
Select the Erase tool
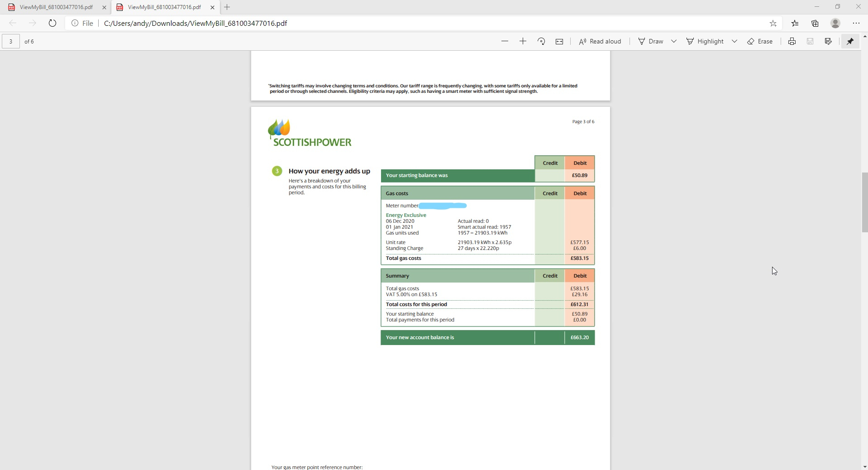(760, 41)
